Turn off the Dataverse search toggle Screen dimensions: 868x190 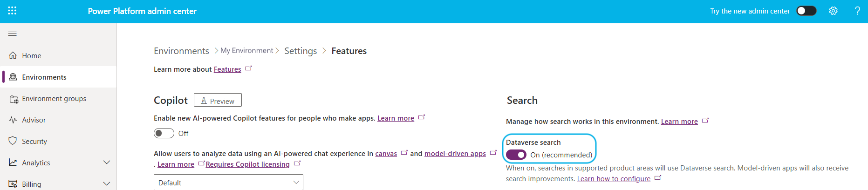(x=516, y=155)
